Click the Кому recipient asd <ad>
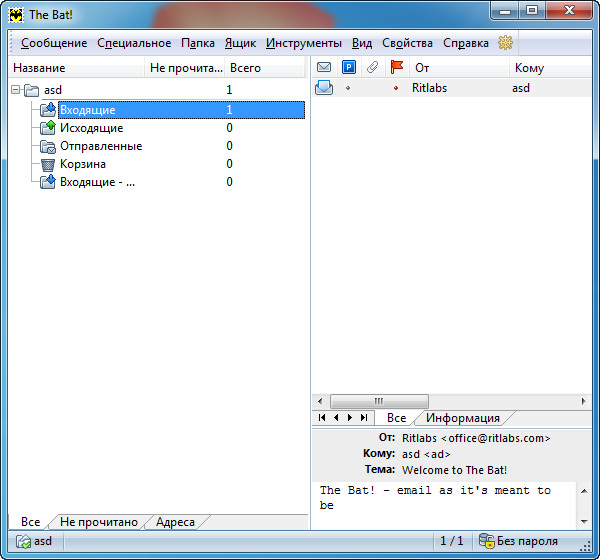This screenshot has height=560, width=600. 426,454
